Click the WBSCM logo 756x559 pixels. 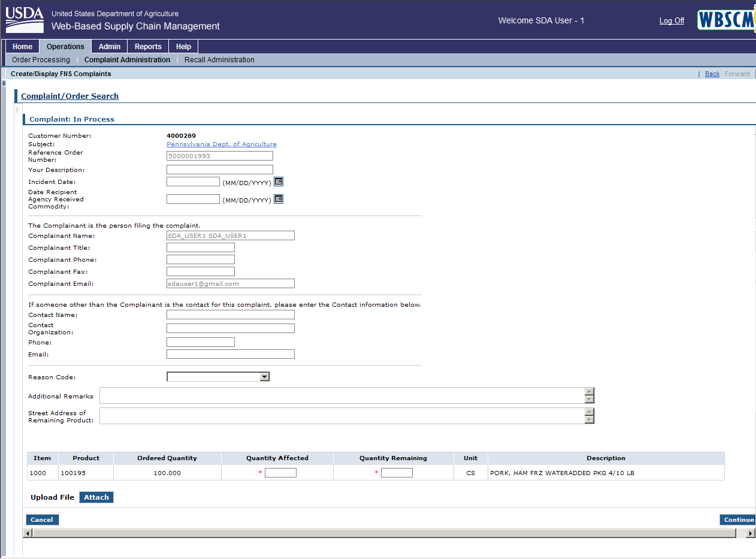726,20
